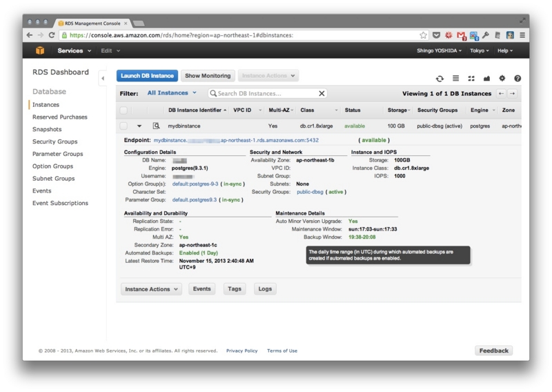Open the Pocket extension icon

click(436, 35)
